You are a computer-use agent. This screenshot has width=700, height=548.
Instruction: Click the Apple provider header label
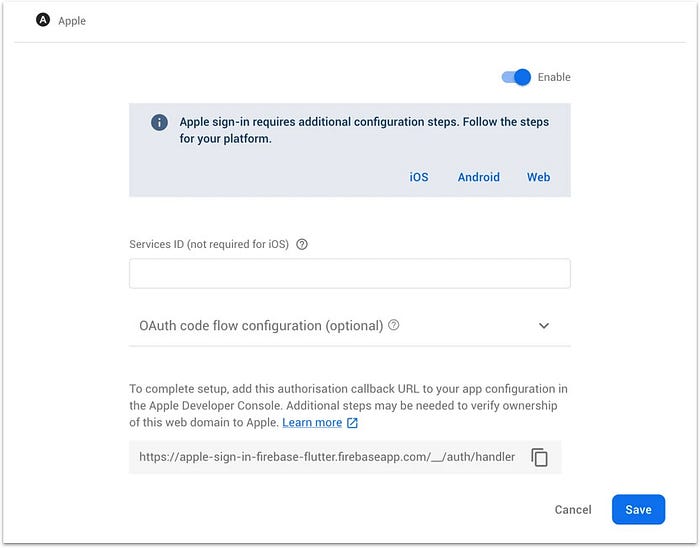click(x=72, y=21)
